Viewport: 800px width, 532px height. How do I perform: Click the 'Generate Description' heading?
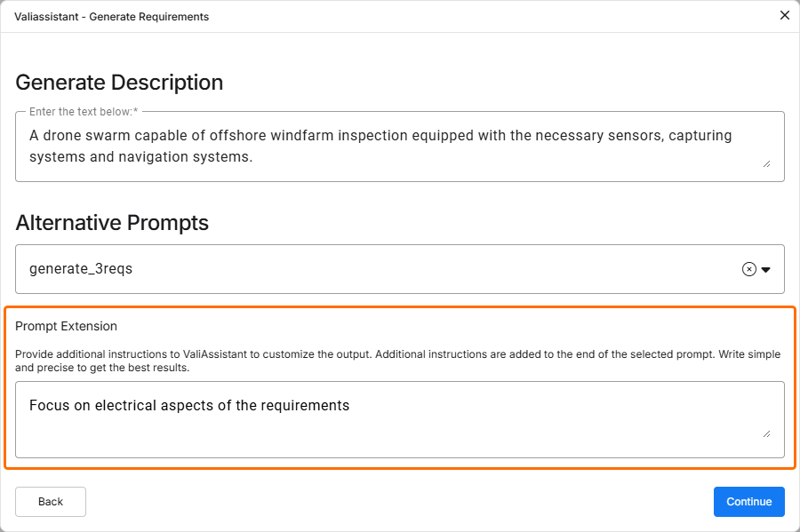[119, 83]
